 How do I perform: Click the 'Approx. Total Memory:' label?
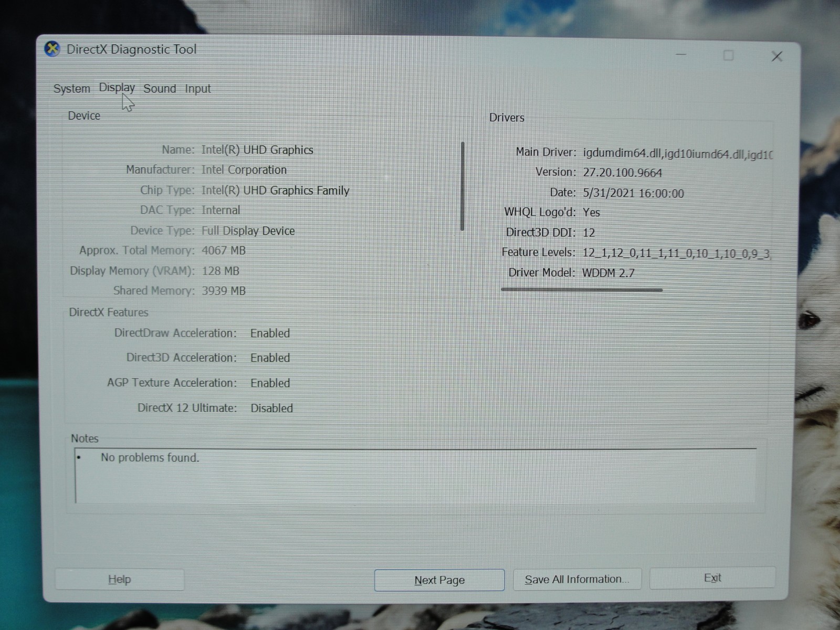point(137,251)
